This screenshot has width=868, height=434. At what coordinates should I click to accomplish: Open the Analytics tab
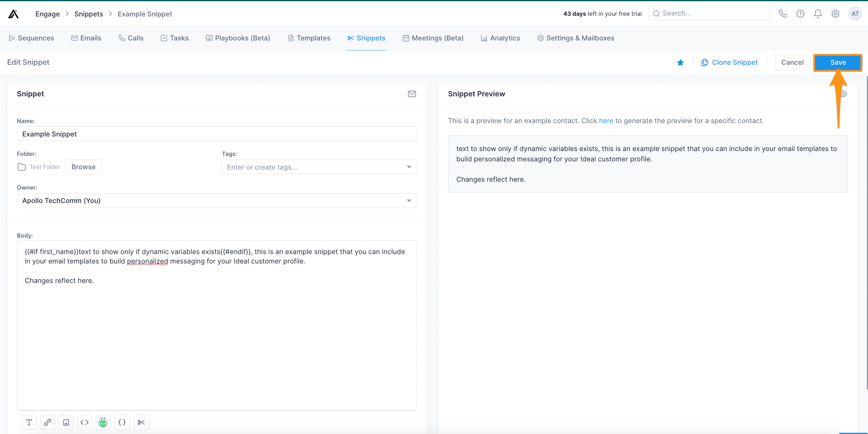pos(500,38)
